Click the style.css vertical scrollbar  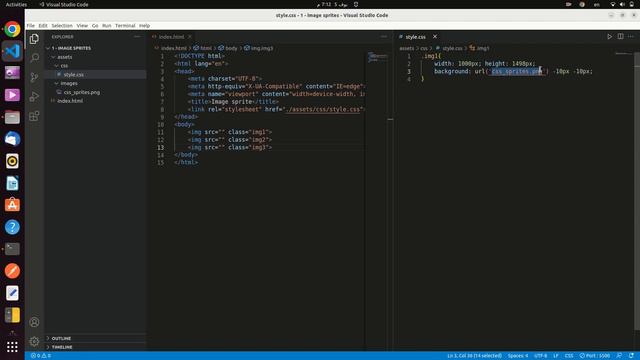point(637,191)
